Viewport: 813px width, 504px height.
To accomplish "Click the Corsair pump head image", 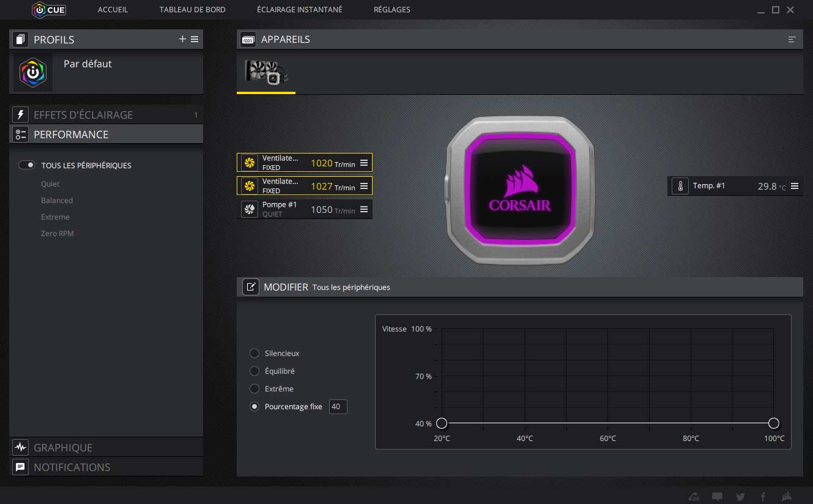I will point(519,190).
